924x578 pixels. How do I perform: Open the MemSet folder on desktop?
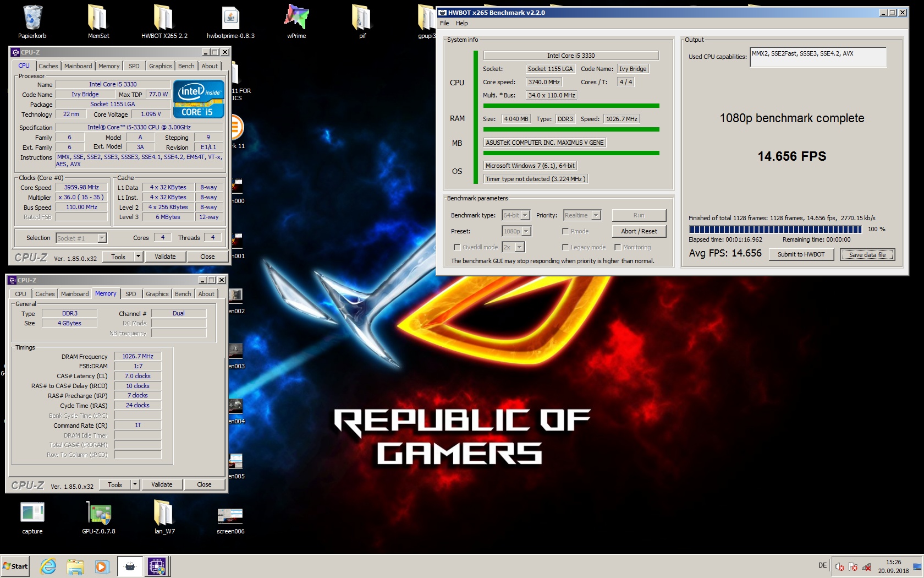pyautogui.click(x=98, y=22)
